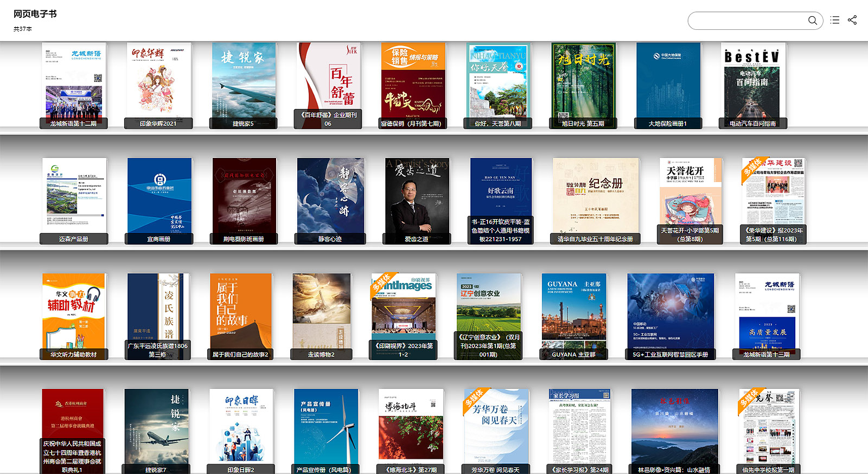Screen dimensions: 868x474
Task: Click the 5G+工业互联网智慧园区手册 title label
Action: point(671,354)
